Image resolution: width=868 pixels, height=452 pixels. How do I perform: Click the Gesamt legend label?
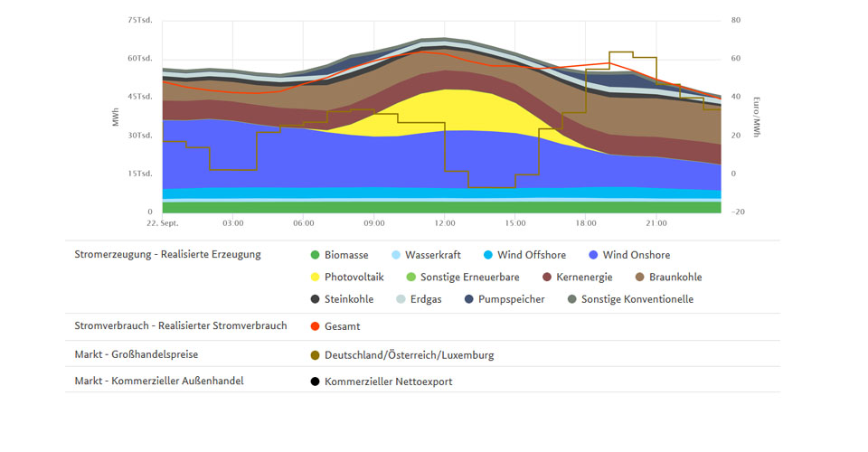(342, 326)
